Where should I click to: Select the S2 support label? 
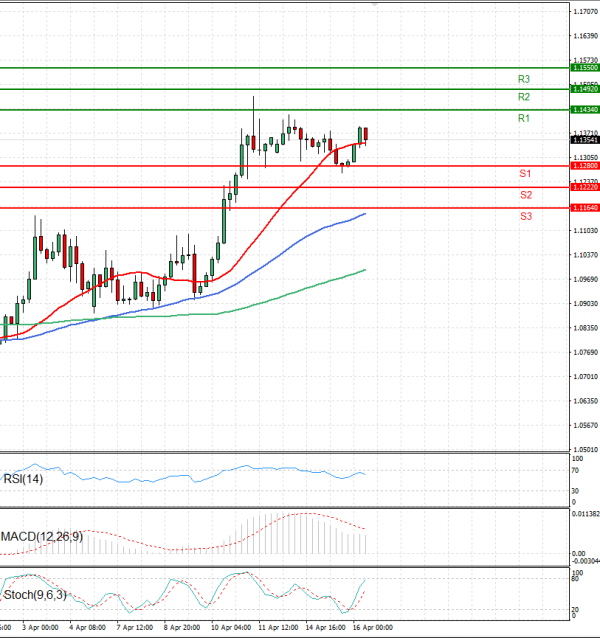pos(525,195)
